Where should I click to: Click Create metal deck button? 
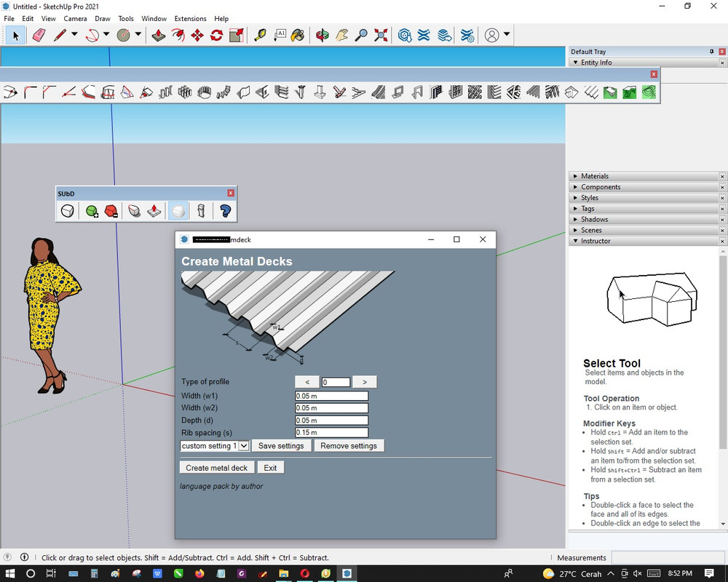click(x=217, y=468)
